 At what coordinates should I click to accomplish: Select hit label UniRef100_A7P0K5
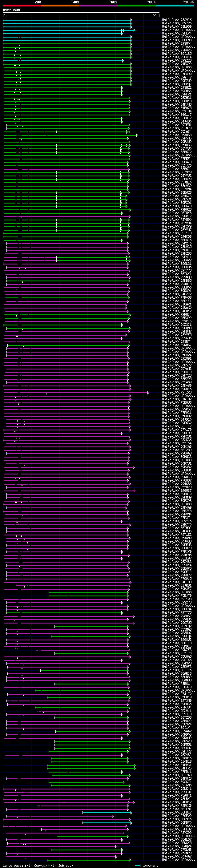point(177,50)
